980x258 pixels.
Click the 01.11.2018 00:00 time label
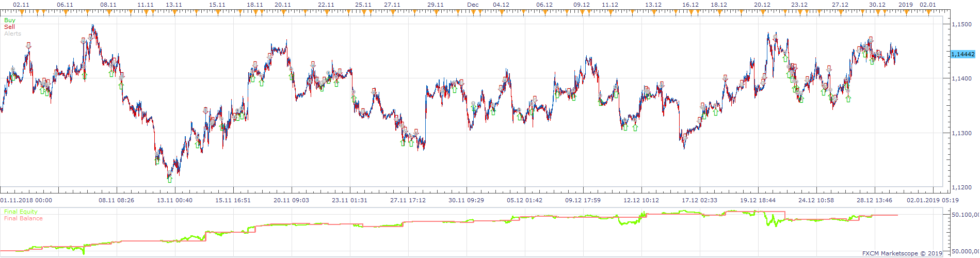coord(26,200)
